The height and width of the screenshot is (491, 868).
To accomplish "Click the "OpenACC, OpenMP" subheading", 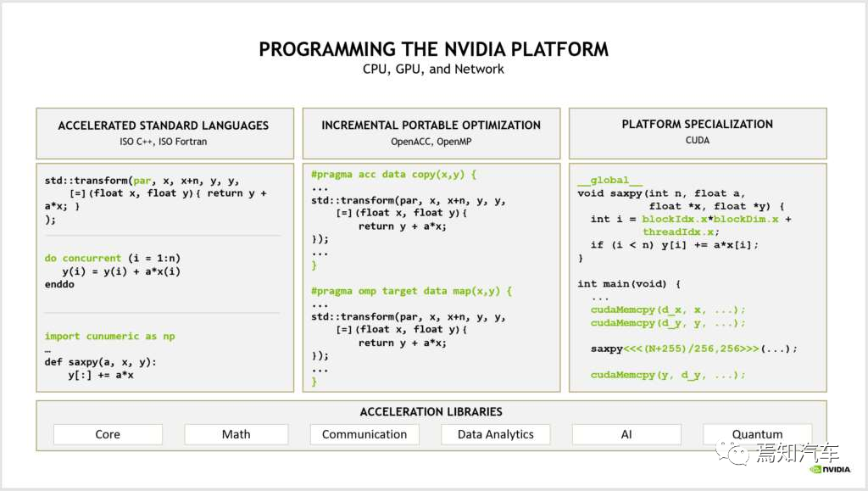I will pyautogui.click(x=431, y=142).
